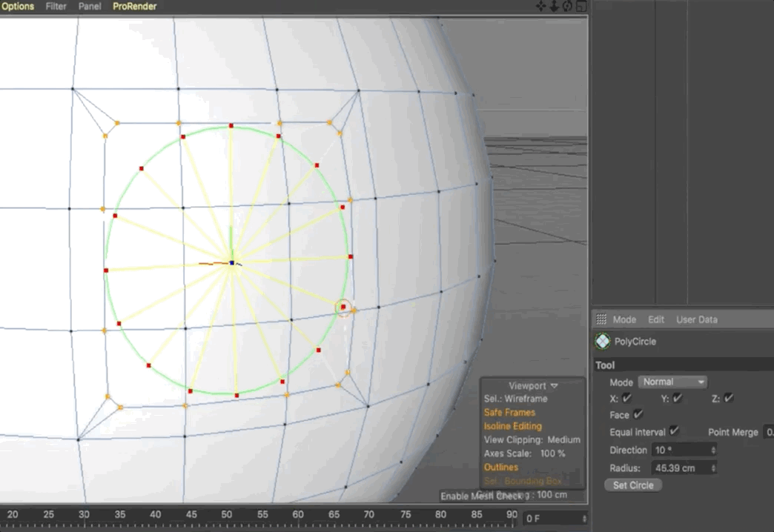This screenshot has width=774, height=532.
Task: Click the View Clipping: Medium entry
Action: tap(532, 439)
